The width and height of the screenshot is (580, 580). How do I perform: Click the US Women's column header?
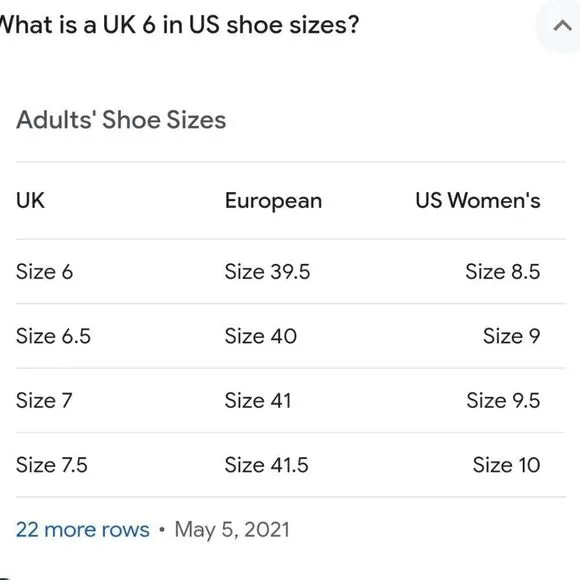tap(478, 200)
